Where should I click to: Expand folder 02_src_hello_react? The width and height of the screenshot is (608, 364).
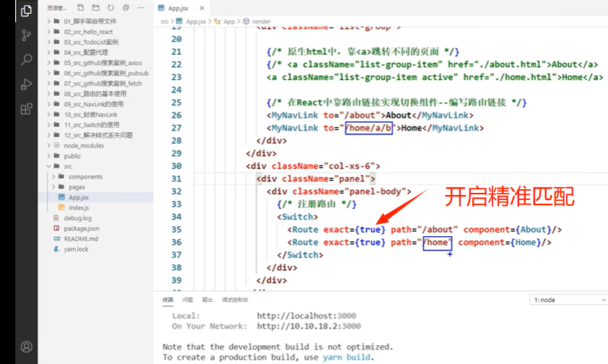pos(88,31)
